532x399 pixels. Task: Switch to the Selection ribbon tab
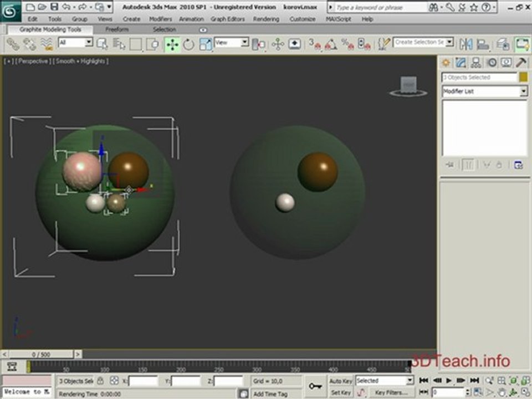coord(164,29)
